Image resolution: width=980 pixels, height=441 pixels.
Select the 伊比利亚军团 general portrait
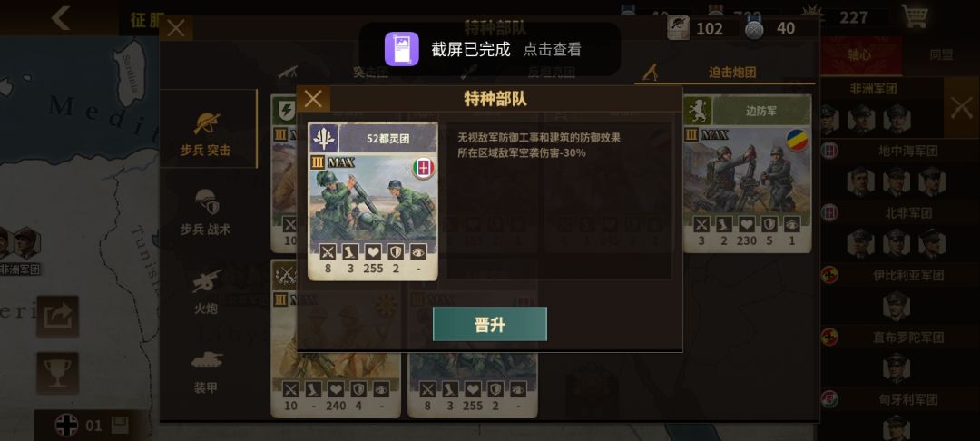point(897,306)
